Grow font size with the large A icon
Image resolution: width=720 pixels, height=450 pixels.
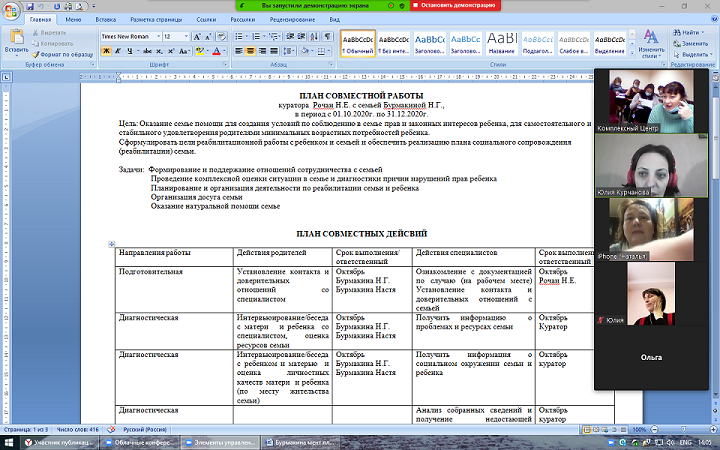197,37
